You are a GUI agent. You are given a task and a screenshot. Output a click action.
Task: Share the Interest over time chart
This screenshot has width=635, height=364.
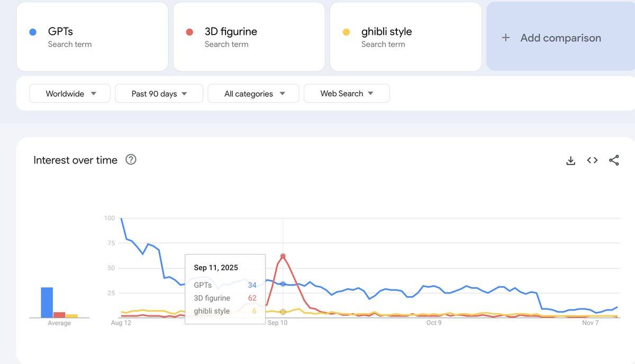pos(614,160)
